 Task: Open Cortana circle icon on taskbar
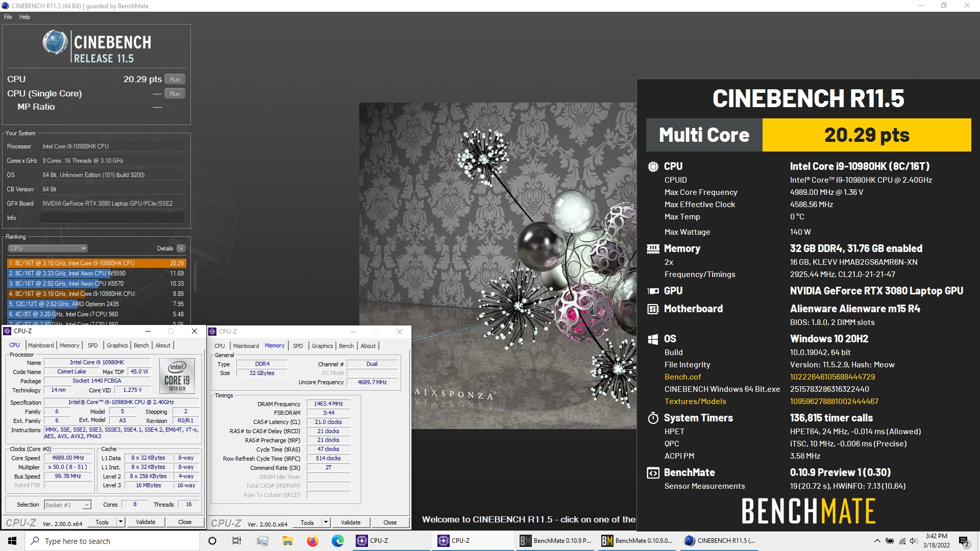tap(212, 541)
